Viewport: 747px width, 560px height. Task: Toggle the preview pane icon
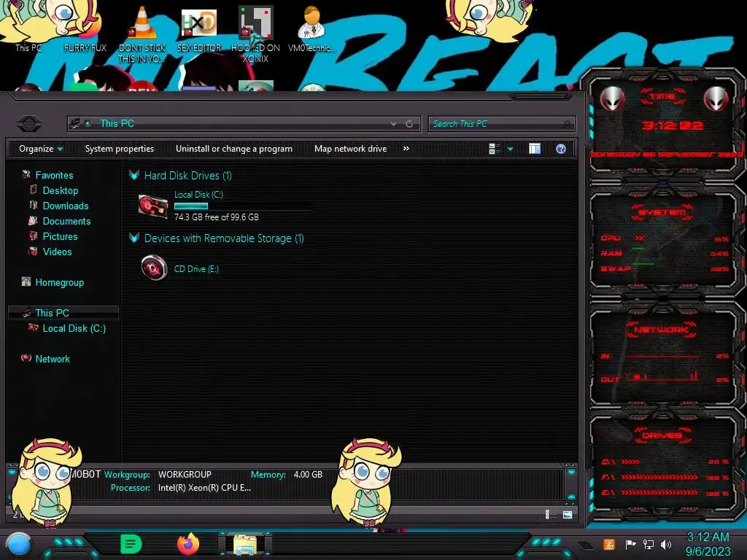click(x=535, y=149)
